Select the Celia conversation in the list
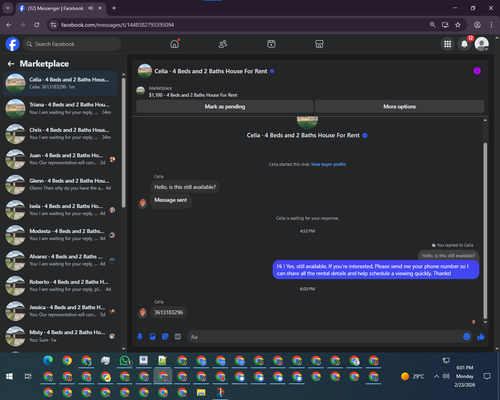This screenshot has height=400, width=500. [61, 83]
